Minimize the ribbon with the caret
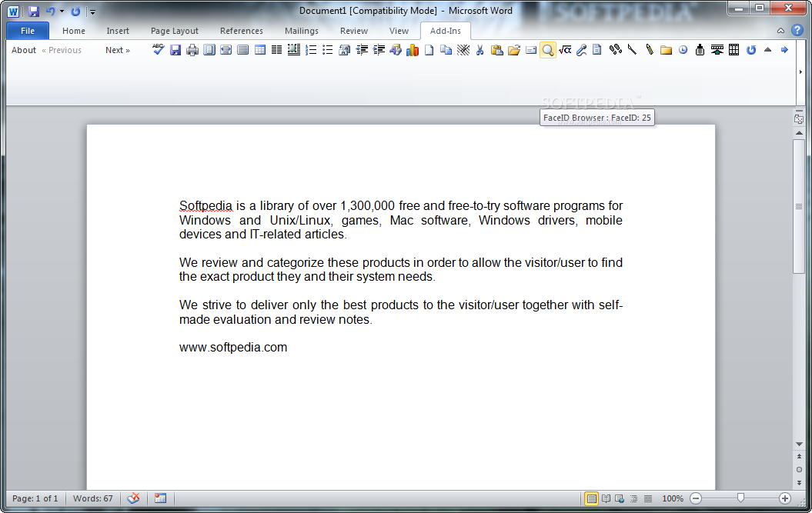Screen dimensions: 812x513 (x=780, y=31)
